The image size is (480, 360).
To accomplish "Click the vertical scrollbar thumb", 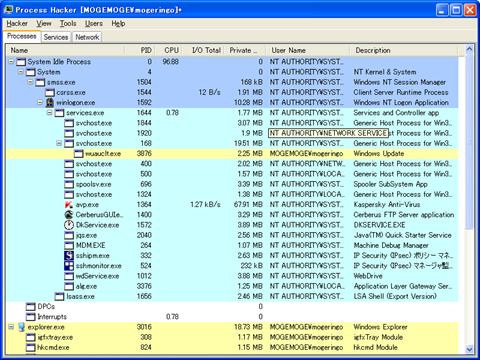I will pos(469,142).
